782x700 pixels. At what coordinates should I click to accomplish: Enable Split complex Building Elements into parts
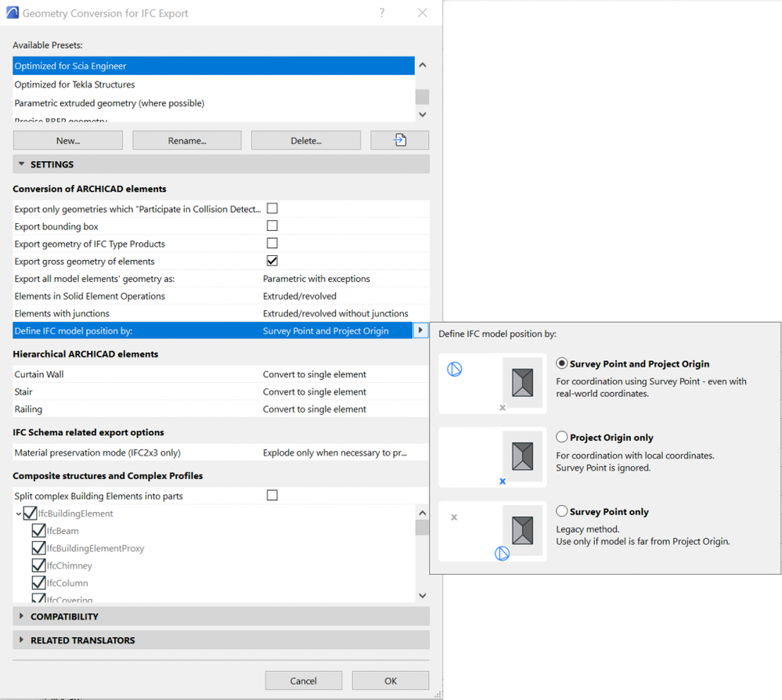coord(272,496)
